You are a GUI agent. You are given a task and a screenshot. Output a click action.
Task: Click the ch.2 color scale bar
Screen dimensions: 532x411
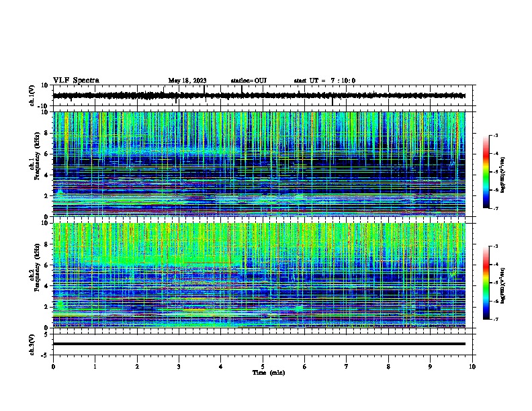(486, 283)
